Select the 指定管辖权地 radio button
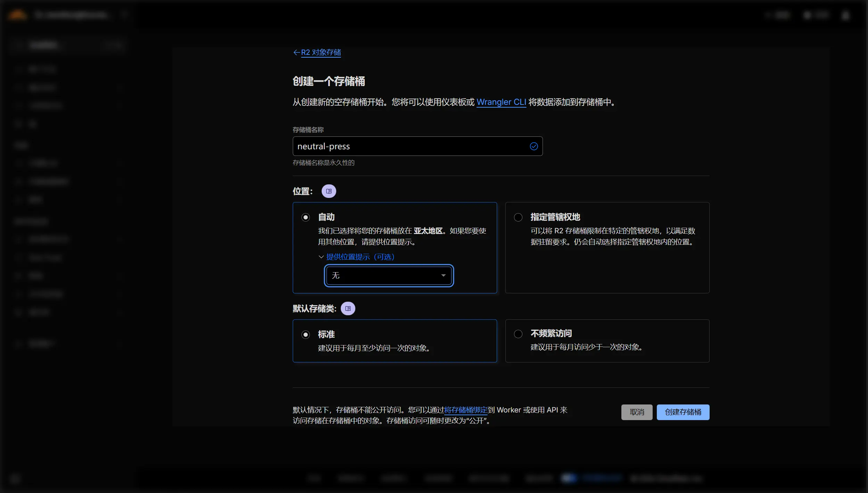 518,217
